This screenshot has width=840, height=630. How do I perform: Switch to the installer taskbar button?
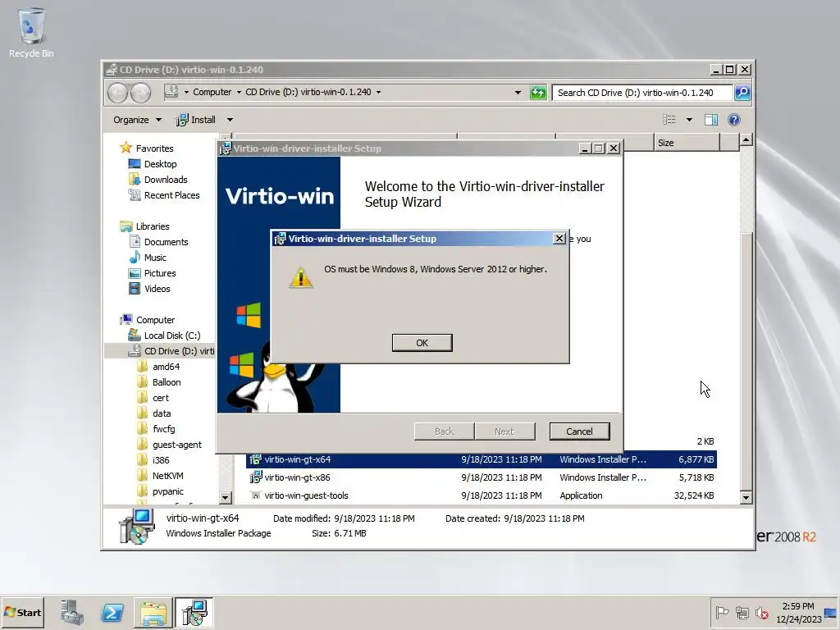click(x=194, y=612)
